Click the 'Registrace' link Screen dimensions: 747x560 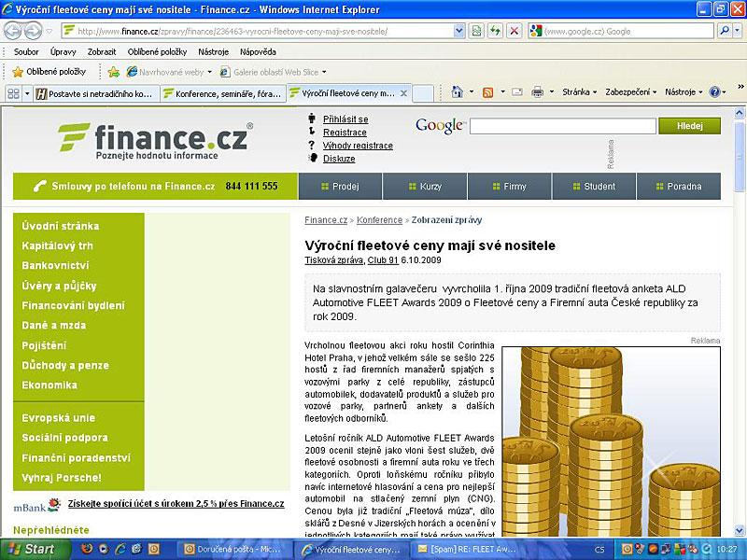(345, 133)
